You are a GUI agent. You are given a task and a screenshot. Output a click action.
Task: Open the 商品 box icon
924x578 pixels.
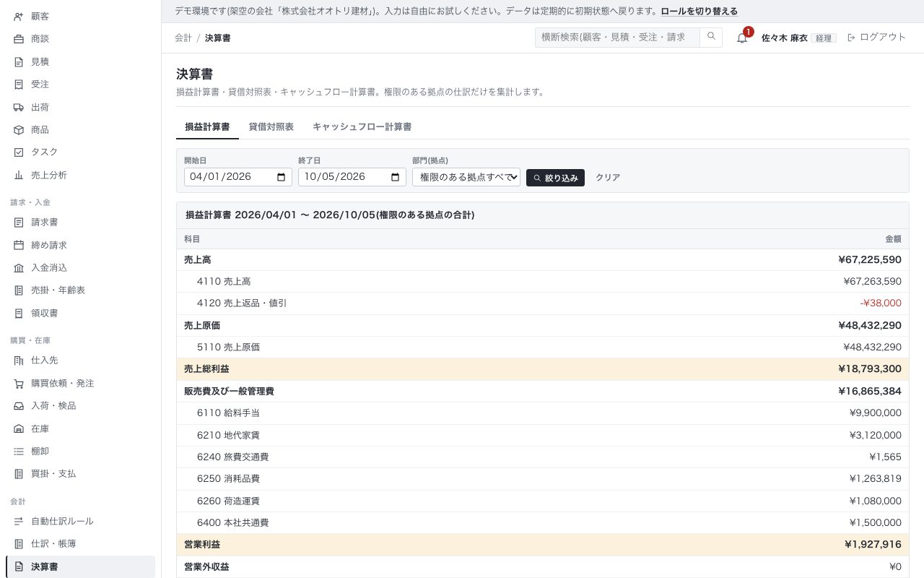point(19,130)
